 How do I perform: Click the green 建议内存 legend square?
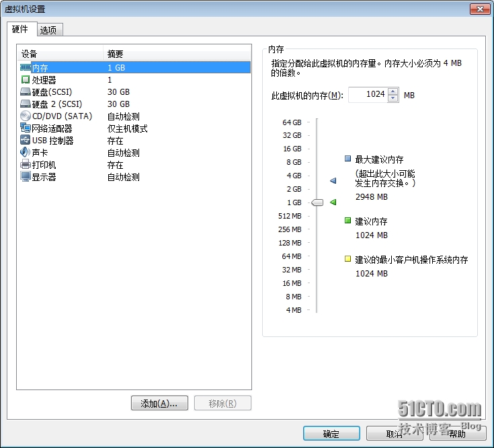(348, 221)
